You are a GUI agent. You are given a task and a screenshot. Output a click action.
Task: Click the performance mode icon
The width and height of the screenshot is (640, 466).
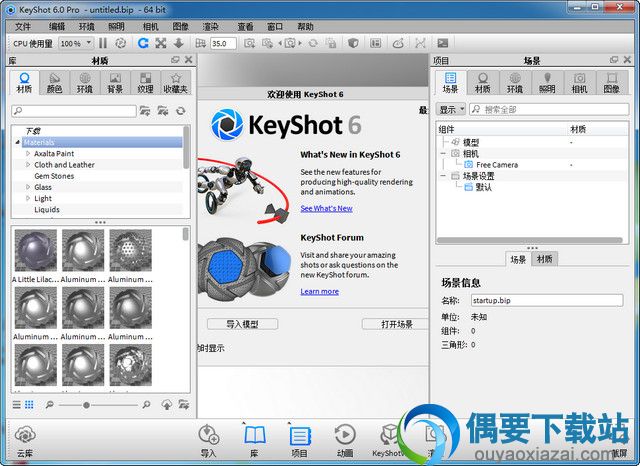120,43
